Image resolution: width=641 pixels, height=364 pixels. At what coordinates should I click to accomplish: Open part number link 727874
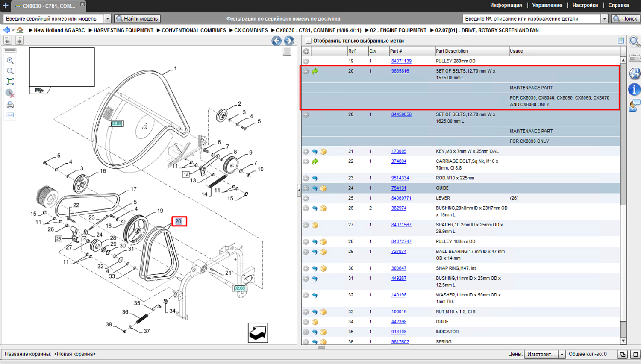pyautogui.click(x=399, y=252)
